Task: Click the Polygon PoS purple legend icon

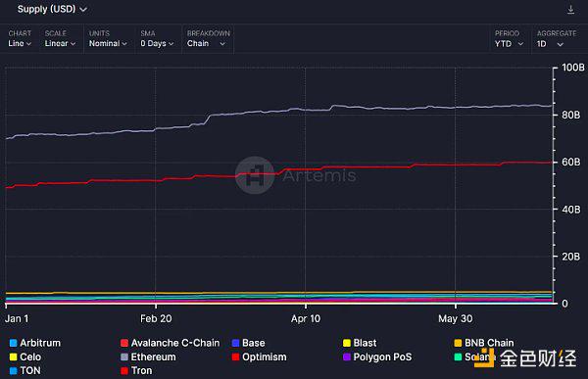Action: pos(347,356)
